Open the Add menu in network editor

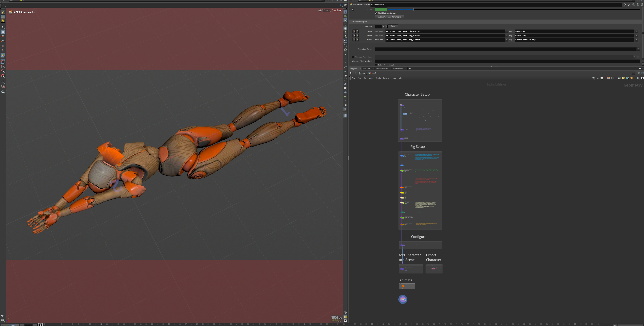point(353,78)
